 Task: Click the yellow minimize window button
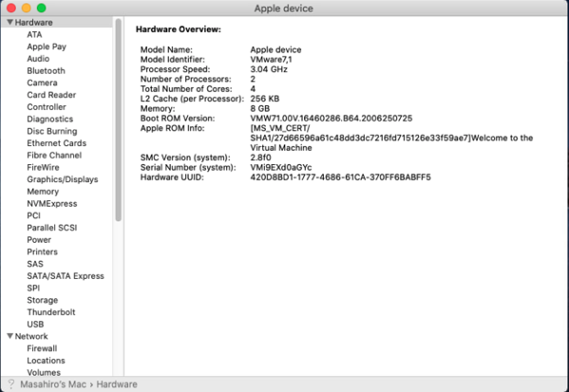27,8
